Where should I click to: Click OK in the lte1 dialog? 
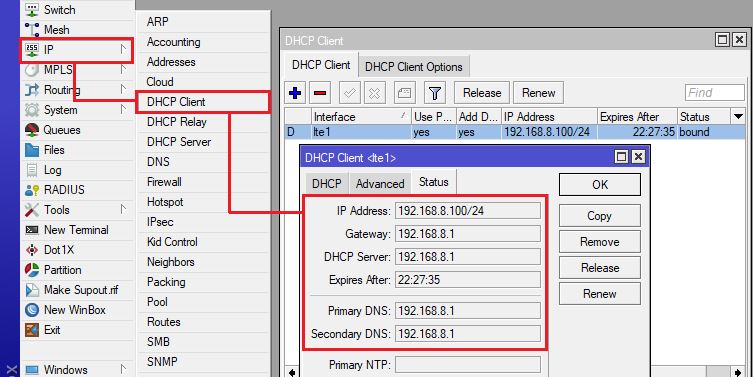coord(600,185)
